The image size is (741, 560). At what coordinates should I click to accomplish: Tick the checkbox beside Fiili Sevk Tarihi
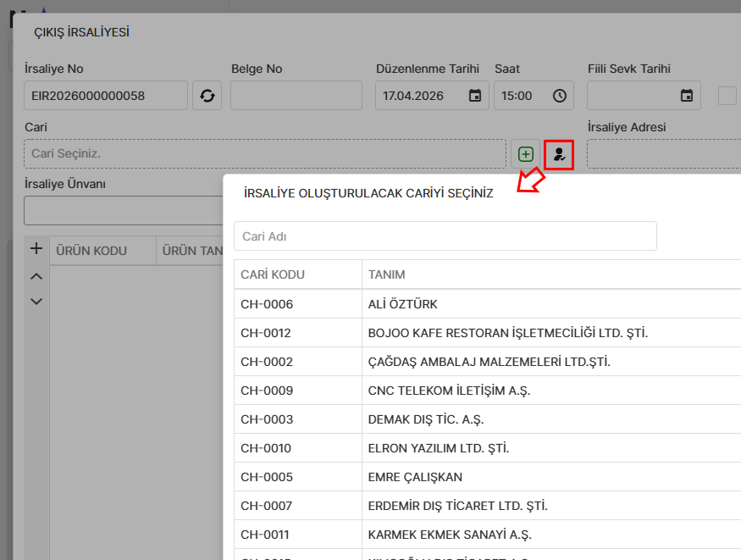(727, 96)
